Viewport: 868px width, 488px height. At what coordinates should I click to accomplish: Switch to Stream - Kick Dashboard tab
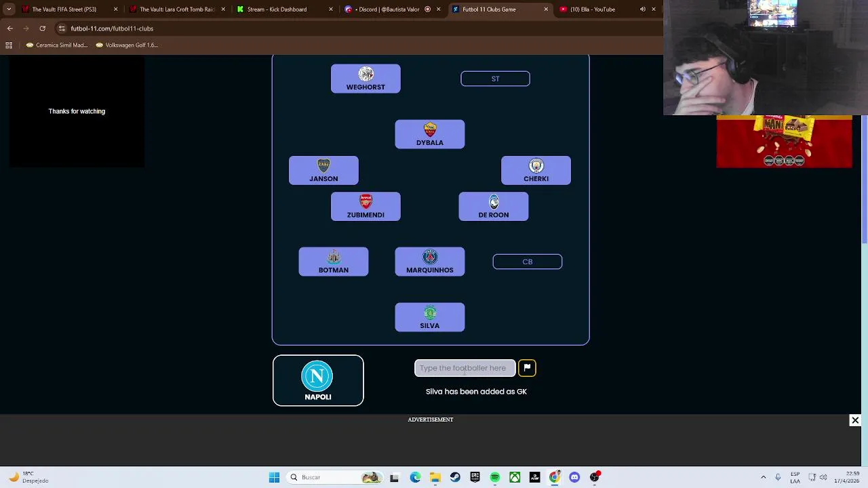click(x=285, y=9)
